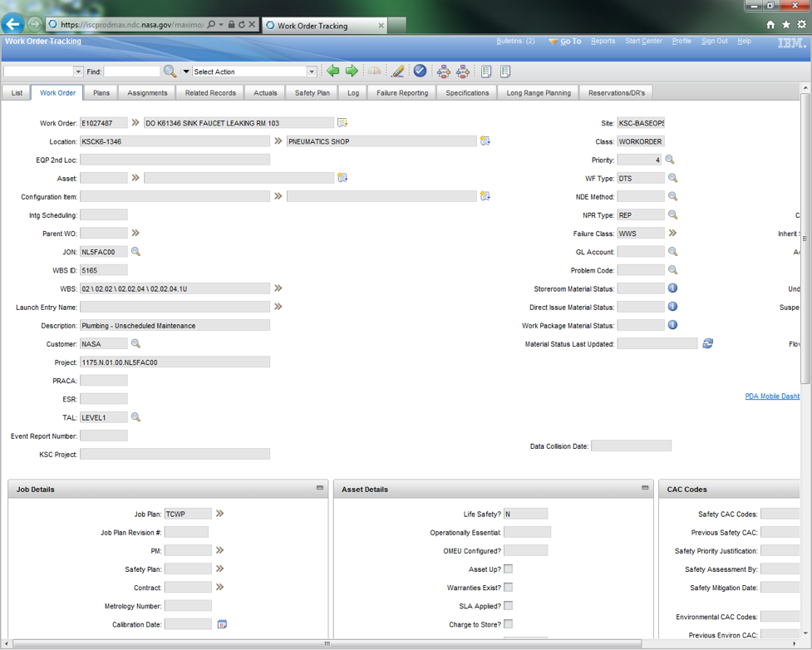Collapse the Job Details section

tap(320, 488)
